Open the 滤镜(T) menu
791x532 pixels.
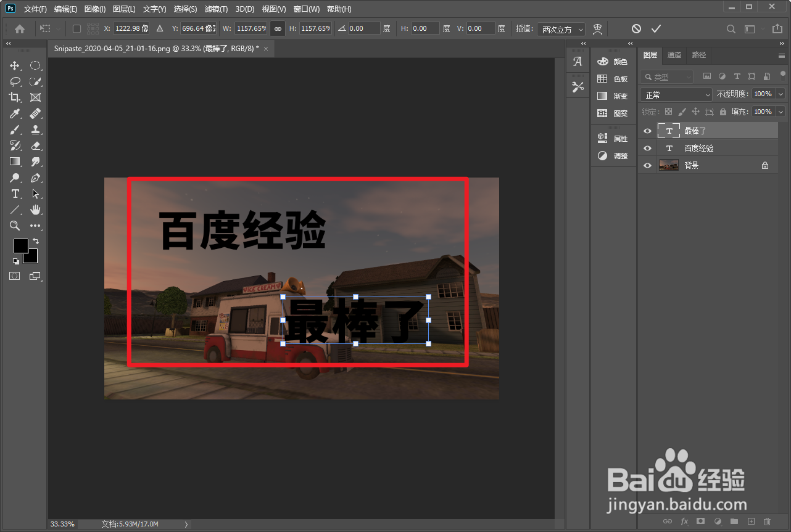216,9
